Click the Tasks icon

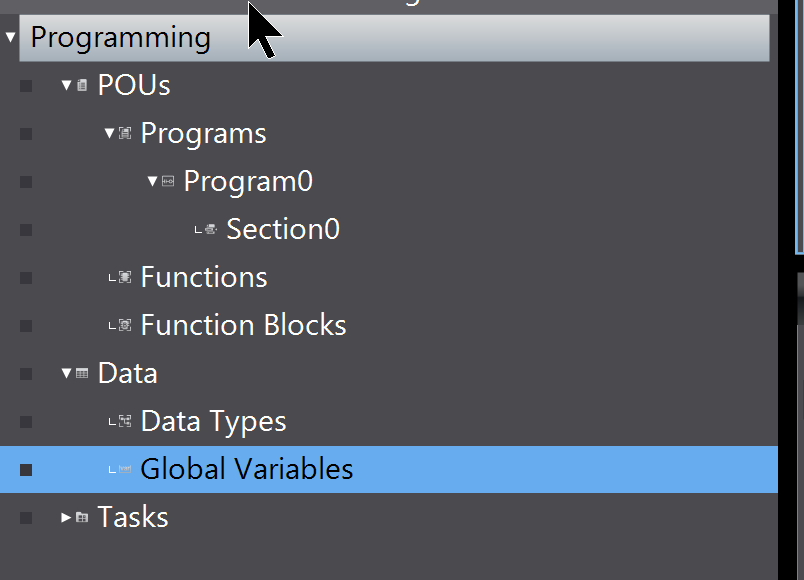82,517
